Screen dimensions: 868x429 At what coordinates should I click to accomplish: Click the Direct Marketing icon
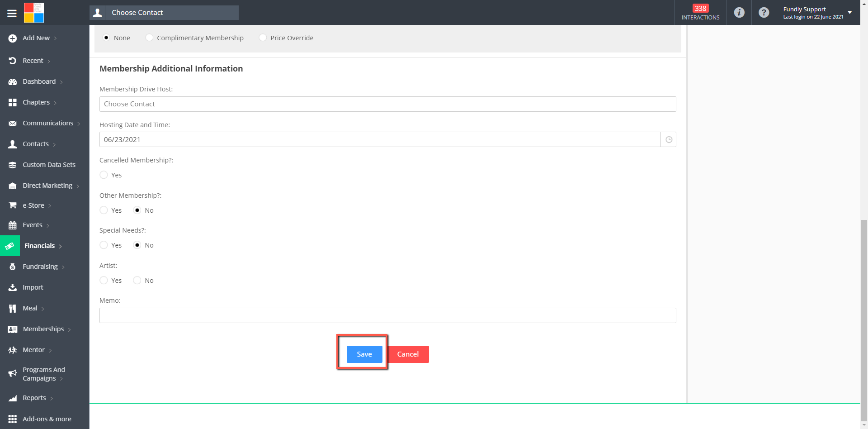13,186
